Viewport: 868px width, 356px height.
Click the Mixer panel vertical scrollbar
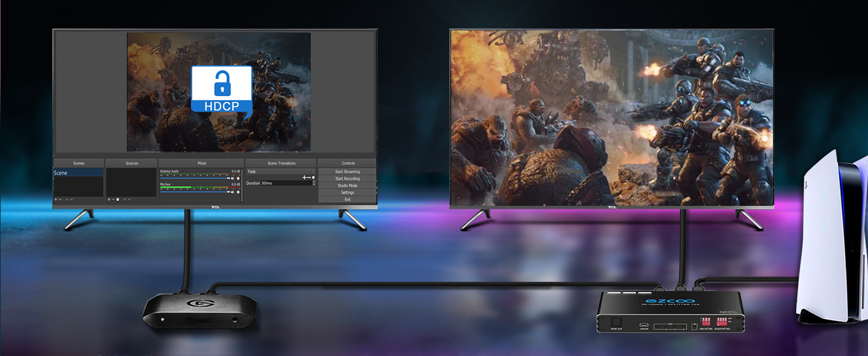pyautogui.click(x=242, y=185)
